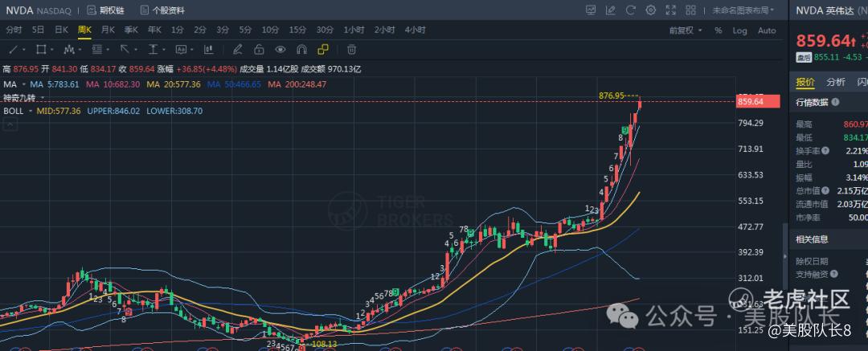
Task: Open the dropdown arrow beside the rectangle tool
Action: click(x=52, y=50)
